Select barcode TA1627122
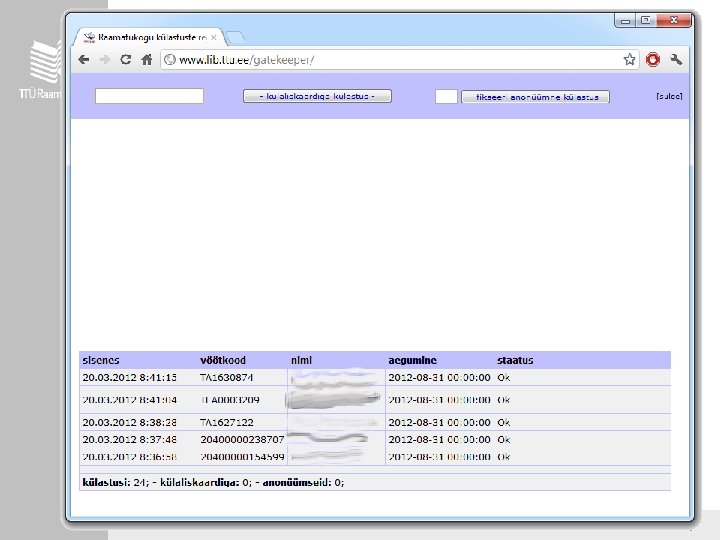Image resolution: width=720 pixels, height=540 pixels. 226,422
